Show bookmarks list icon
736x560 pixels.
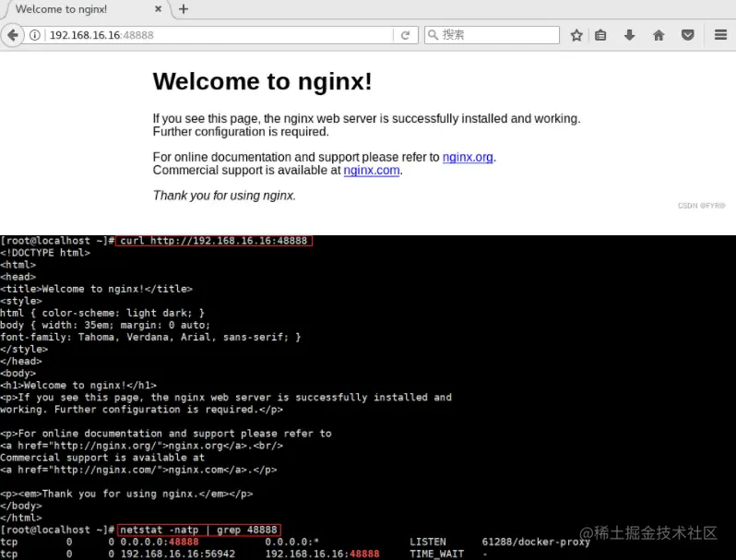[600, 35]
